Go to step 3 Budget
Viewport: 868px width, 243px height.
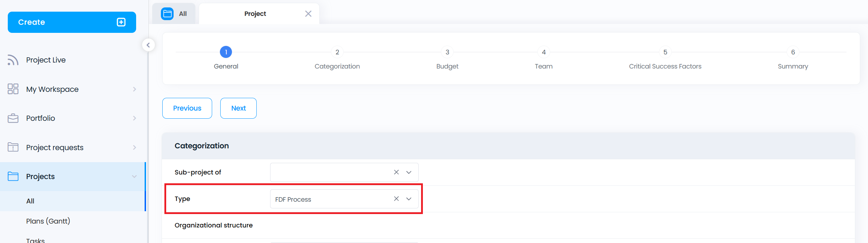pos(447,52)
